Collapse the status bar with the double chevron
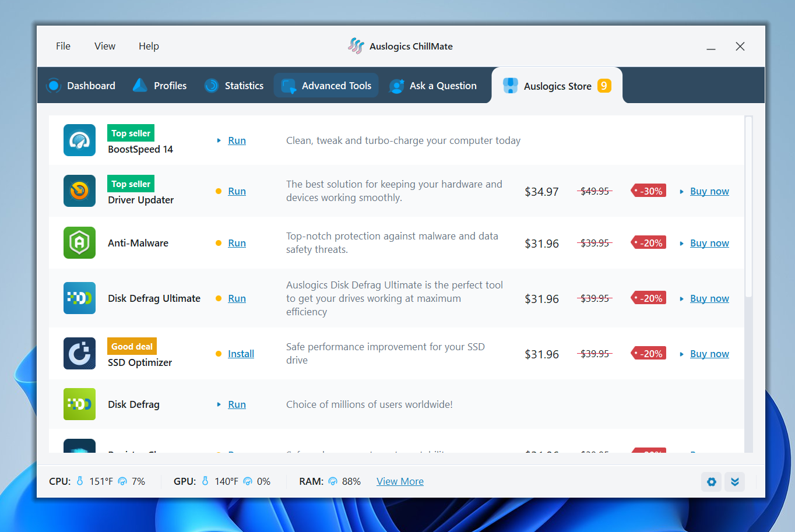795x532 pixels. point(734,482)
